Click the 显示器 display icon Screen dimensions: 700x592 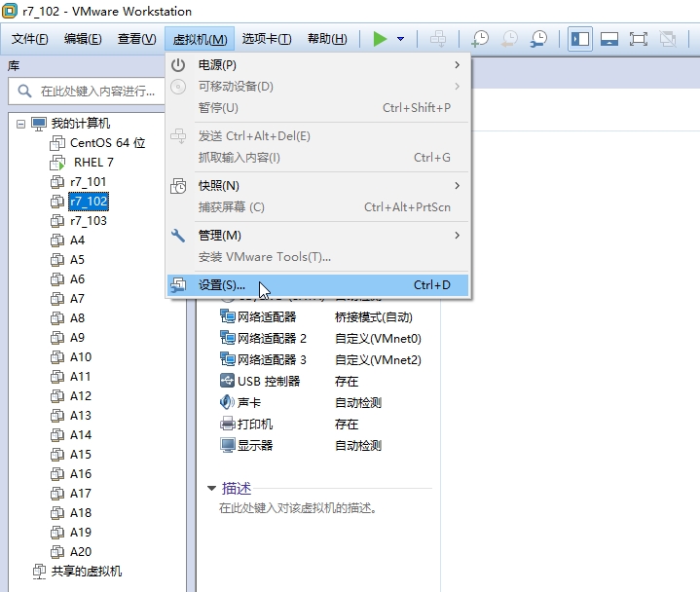(227, 445)
